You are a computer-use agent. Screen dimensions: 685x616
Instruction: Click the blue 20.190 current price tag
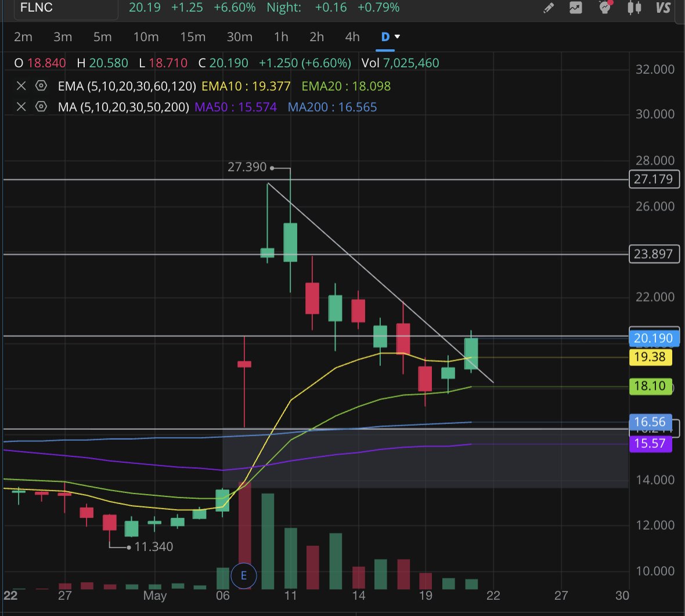(654, 338)
